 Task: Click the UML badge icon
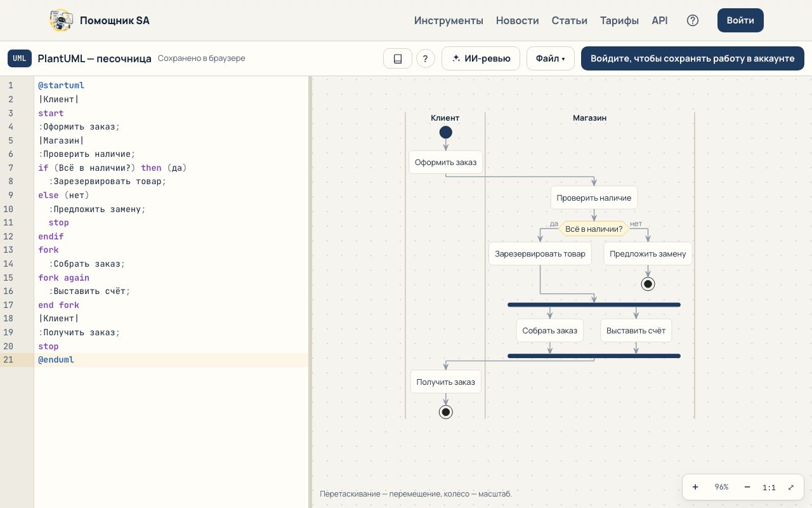click(x=20, y=58)
